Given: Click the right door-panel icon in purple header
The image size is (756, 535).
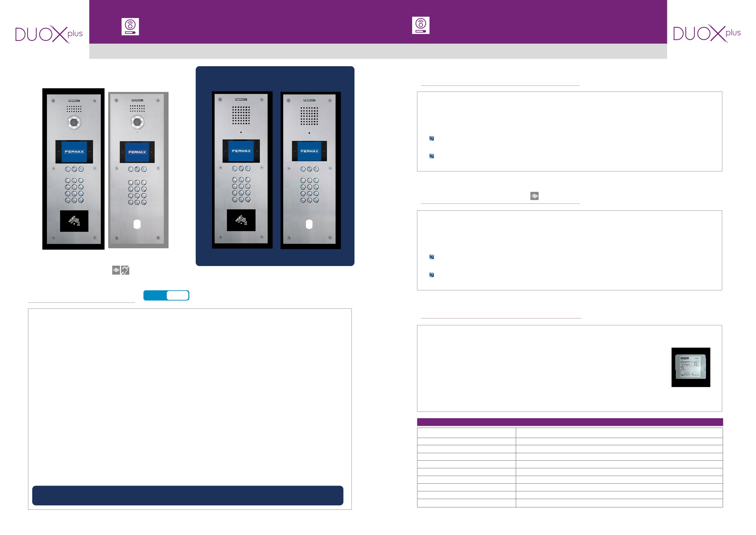Looking at the screenshot, I should [x=420, y=25].
